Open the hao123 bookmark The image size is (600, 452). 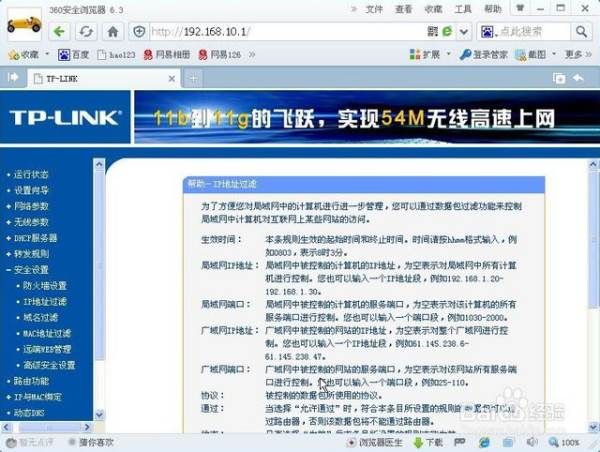(x=116, y=55)
